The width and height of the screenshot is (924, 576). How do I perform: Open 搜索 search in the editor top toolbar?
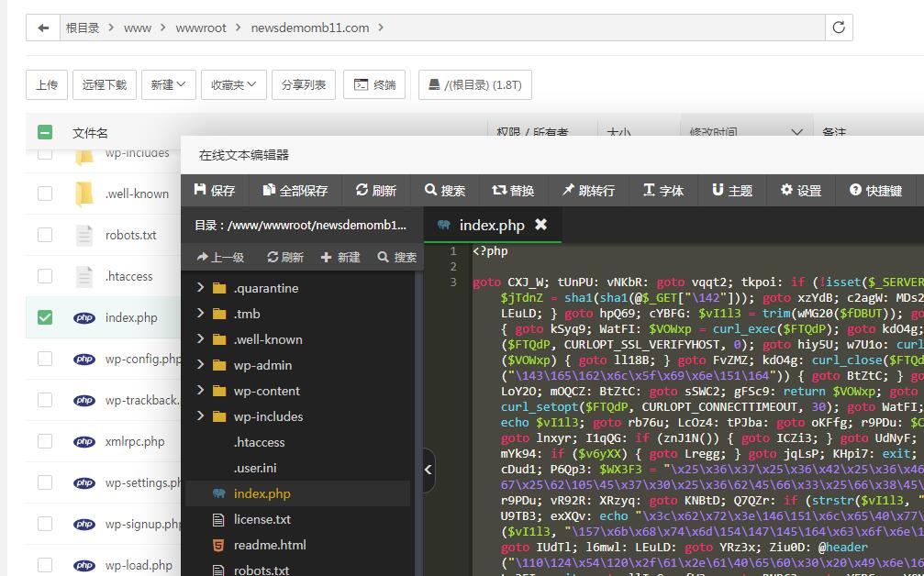445,190
